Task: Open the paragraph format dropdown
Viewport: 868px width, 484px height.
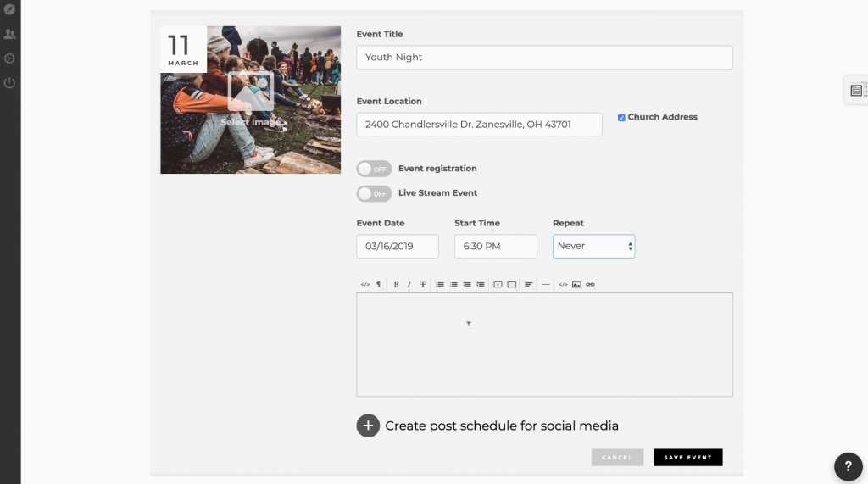Action: coord(378,285)
